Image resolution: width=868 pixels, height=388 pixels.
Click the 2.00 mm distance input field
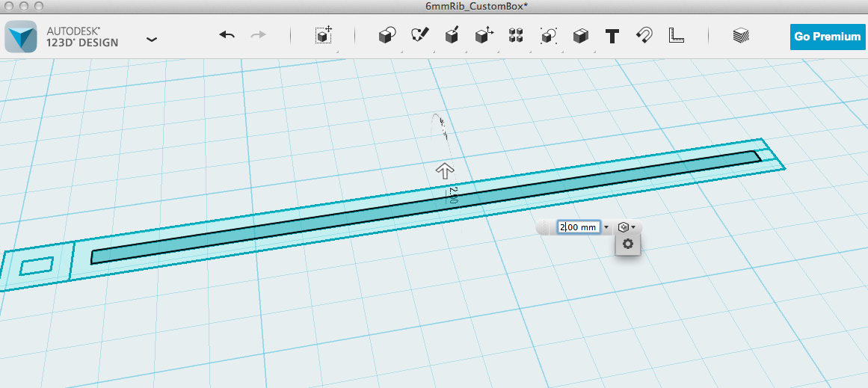pyautogui.click(x=579, y=227)
